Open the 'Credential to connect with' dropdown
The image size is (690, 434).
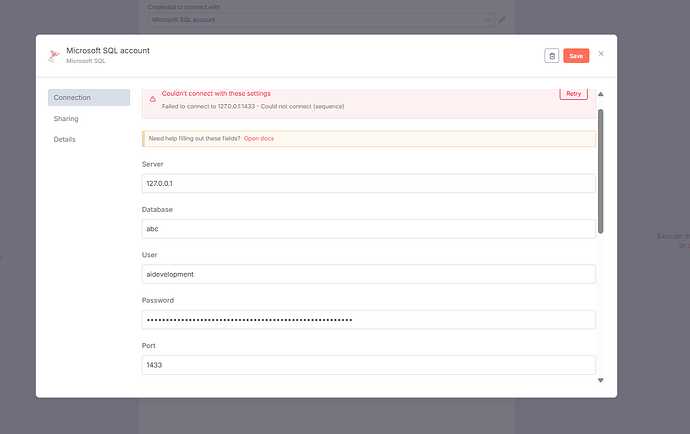click(x=320, y=19)
